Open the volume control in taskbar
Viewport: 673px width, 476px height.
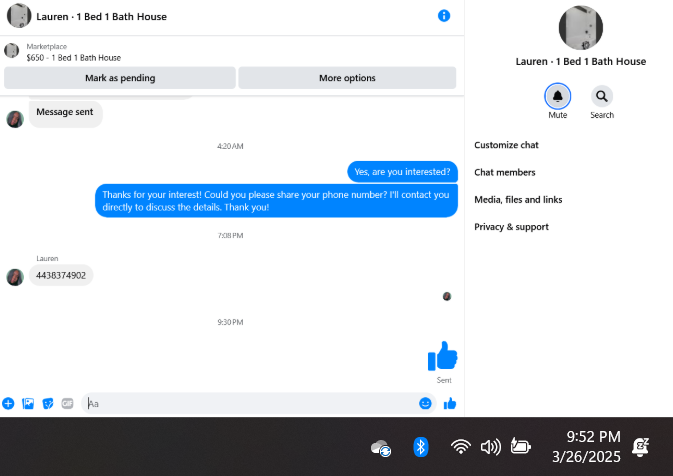pos(490,447)
